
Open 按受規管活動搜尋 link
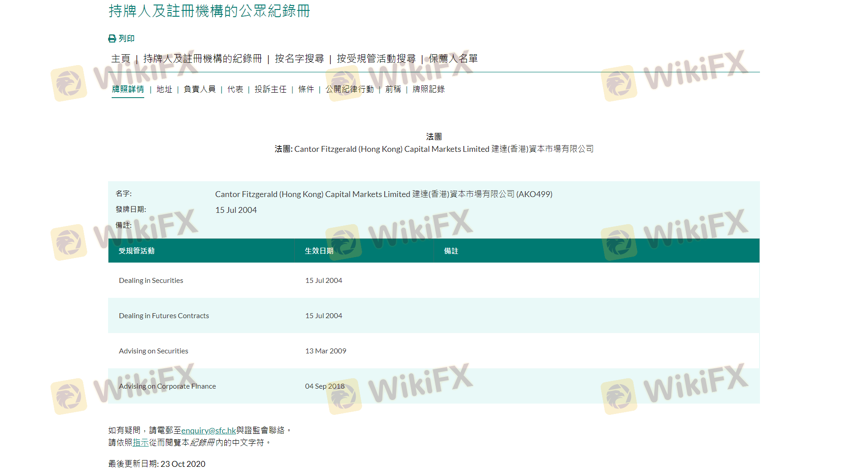[376, 59]
